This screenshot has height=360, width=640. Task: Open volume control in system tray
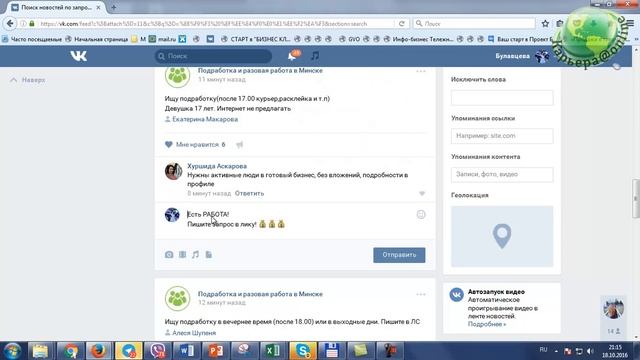coord(590,351)
